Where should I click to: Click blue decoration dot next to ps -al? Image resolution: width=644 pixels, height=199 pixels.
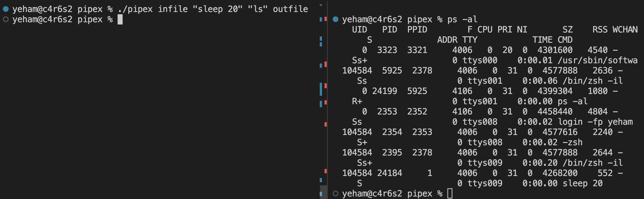[x=336, y=19]
